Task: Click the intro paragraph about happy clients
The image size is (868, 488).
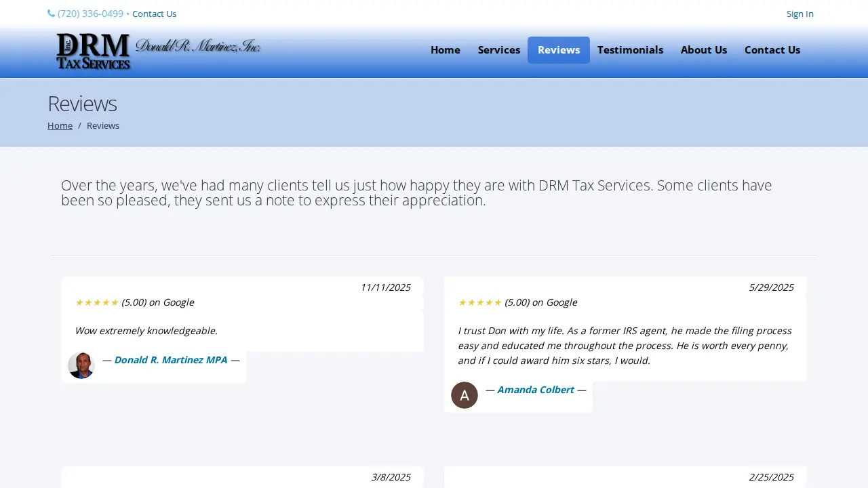Action: 416,193
